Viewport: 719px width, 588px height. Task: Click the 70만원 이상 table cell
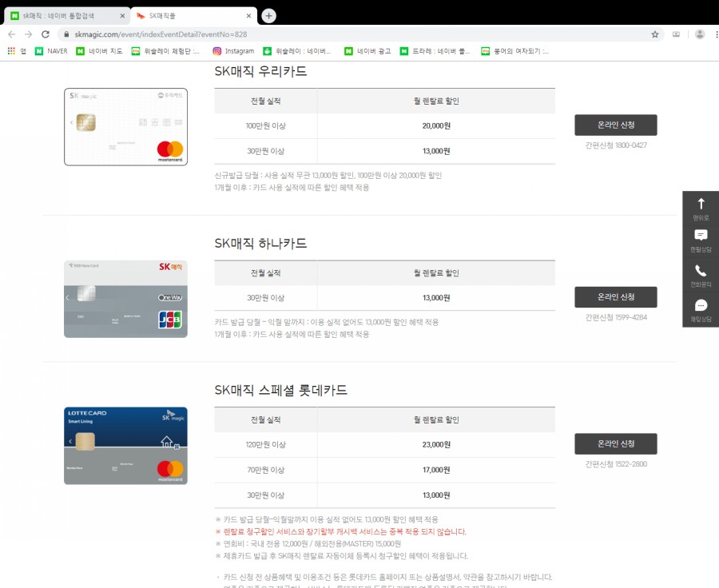pyautogui.click(x=265, y=470)
